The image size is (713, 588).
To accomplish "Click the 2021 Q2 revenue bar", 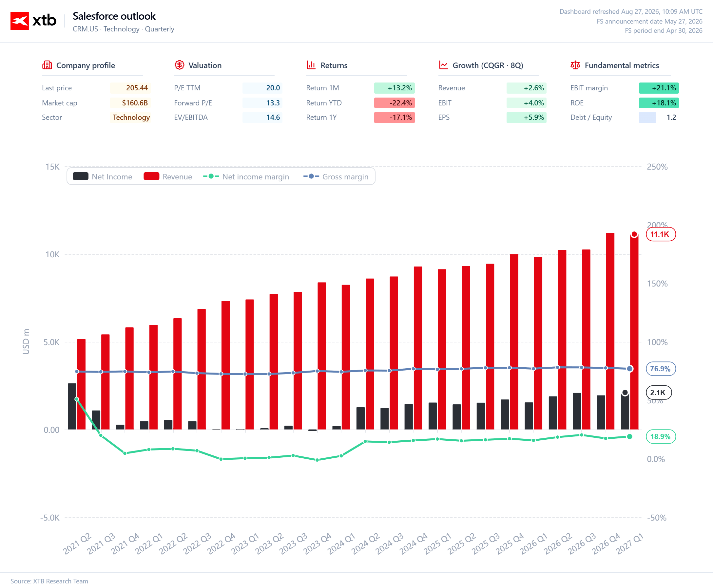I will point(81,384).
